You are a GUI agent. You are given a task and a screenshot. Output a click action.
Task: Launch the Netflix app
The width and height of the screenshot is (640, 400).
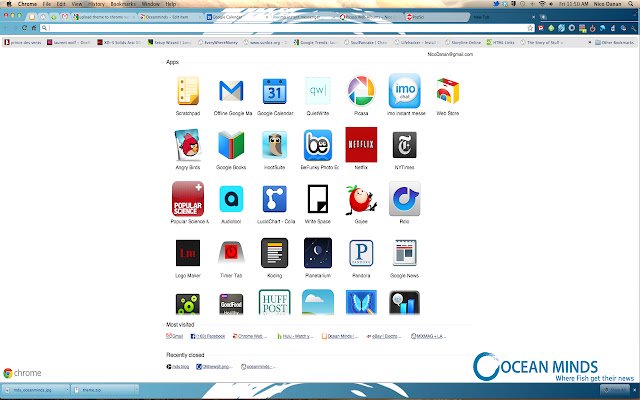pos(361,144)
